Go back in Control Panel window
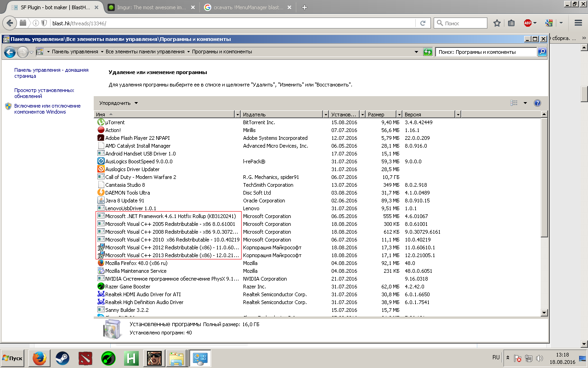Image resolution: width=588 pixels, height=368 pixels. tap(10, 52)
